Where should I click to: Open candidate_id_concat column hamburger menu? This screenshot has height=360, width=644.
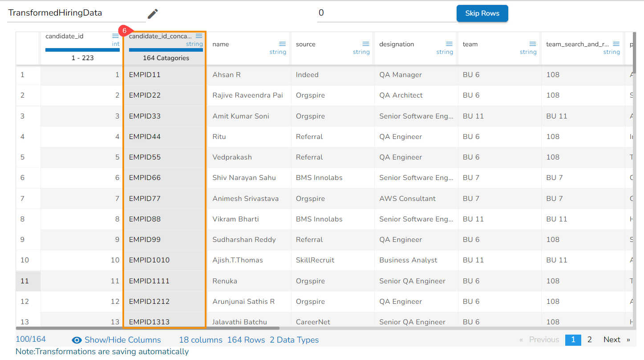(x=199, y=36)
